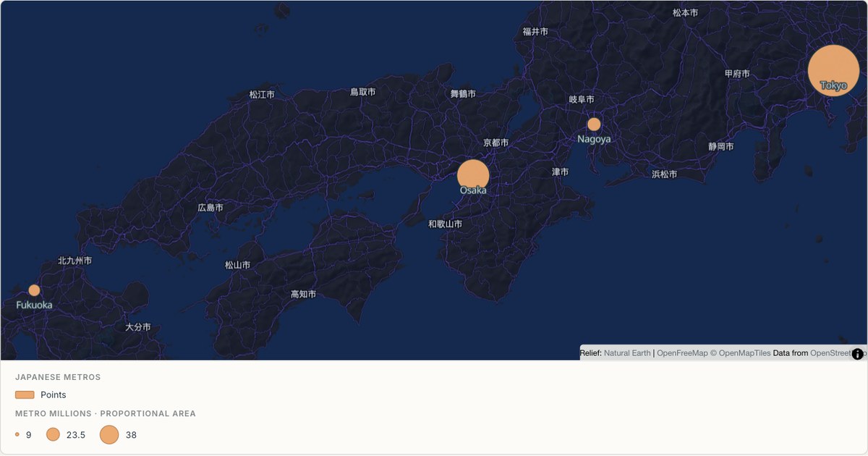Click the JAPANESE METROS legend heading
Viewport: 868px width, 456px height.
[58, 377]
